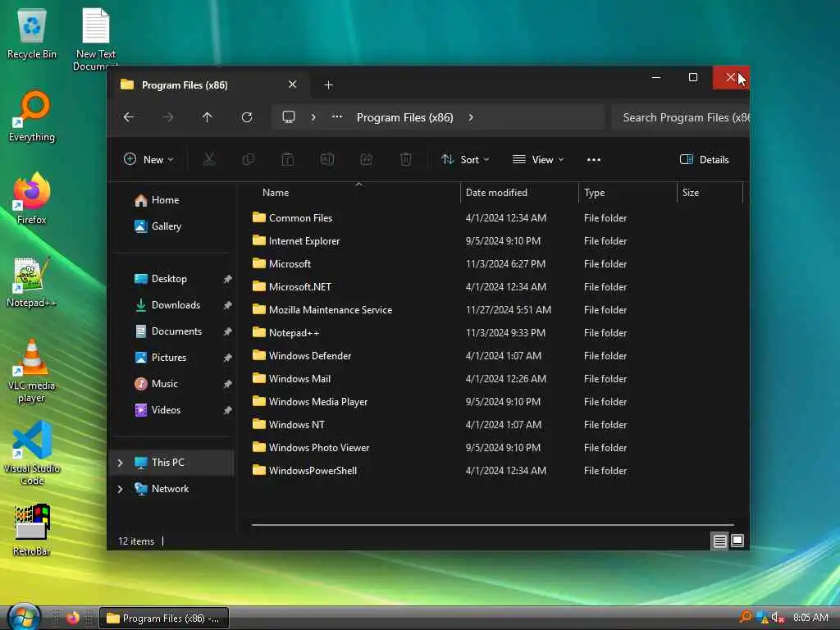Click the Rename icon in toolbar
840x630 pixels.
[x=326, y=159]
